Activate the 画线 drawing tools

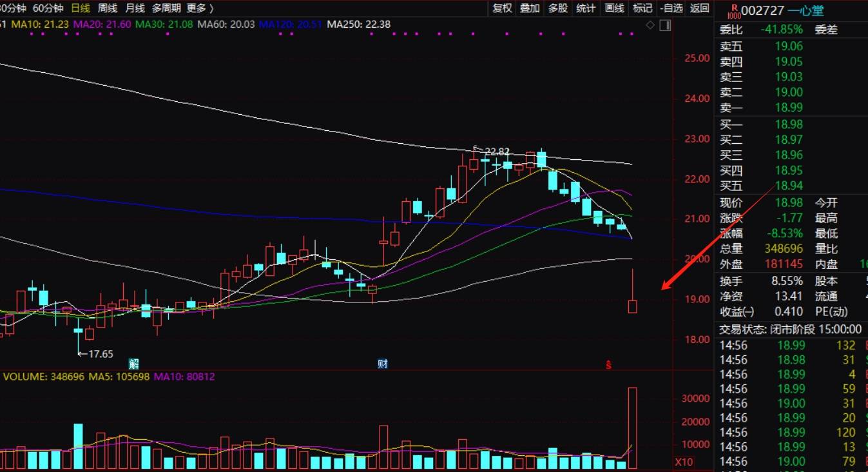point(615,8)
